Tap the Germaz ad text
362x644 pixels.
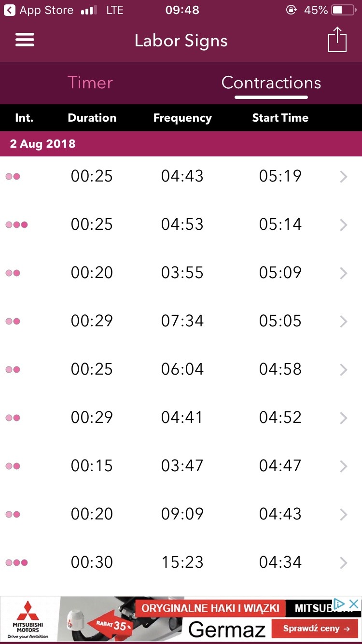[x=226, y=629]
